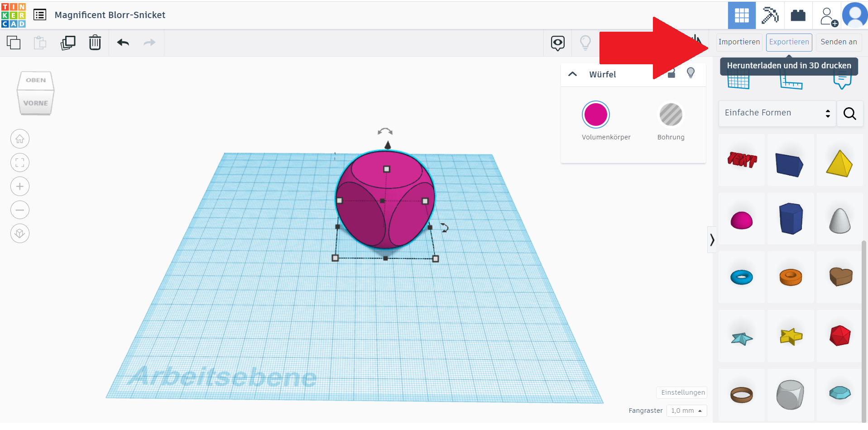Undo the last action arrow
Image resolution: width=868 pixels, height=430 pixels.
point(123,43)
